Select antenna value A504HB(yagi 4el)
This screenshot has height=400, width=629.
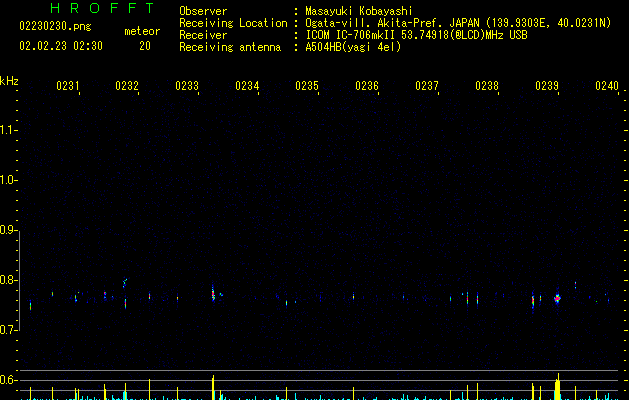click(x=353, y=47)
